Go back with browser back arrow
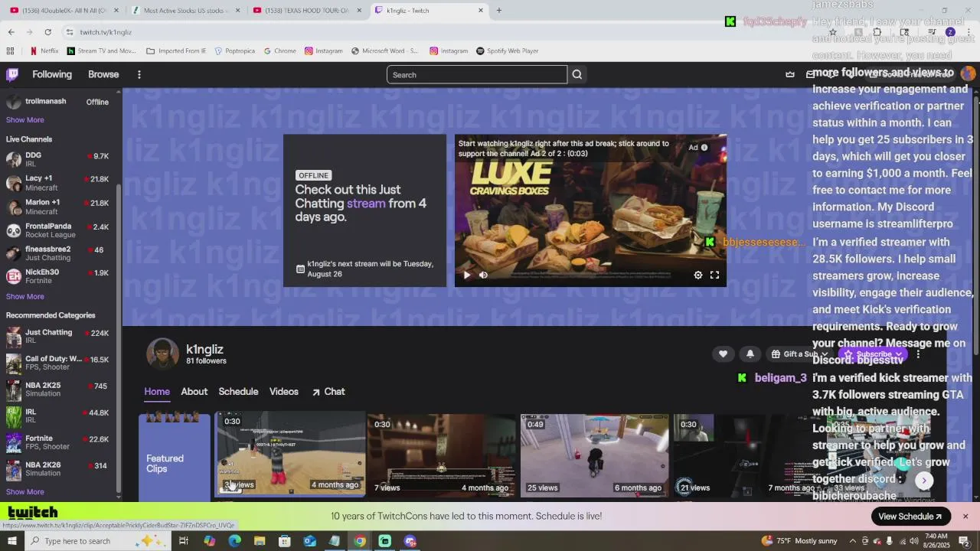Image resolution: width=980 pixels, height=551 pixels. click(11, 32)
